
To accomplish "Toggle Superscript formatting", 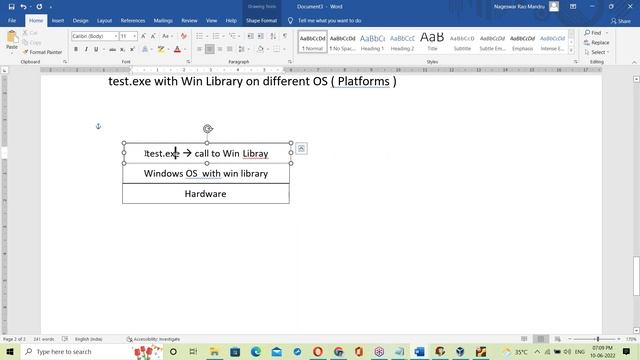I will (132, 49).
